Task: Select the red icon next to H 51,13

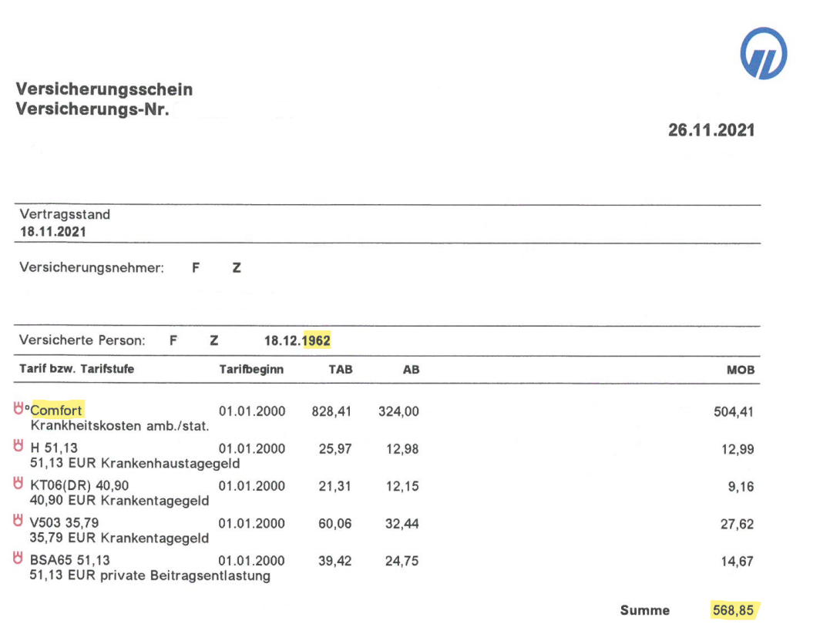Action: [x=18, y=447]
